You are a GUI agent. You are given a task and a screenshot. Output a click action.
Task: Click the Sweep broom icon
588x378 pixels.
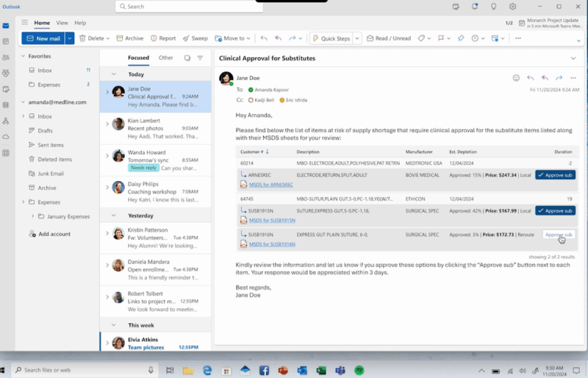click(x=186, y=38)
